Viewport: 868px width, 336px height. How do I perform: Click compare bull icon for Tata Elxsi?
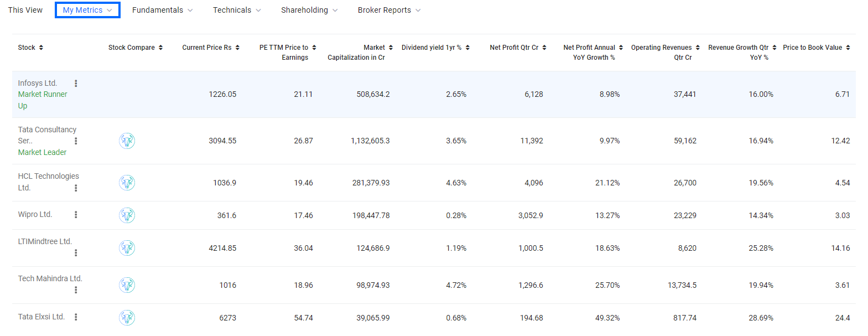(127, 318)
